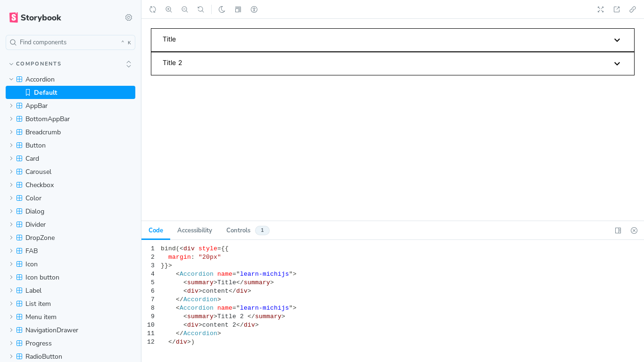644x362 pixels.
Task: Click the Title 2 accordion summary text
Action: (173, 63)
